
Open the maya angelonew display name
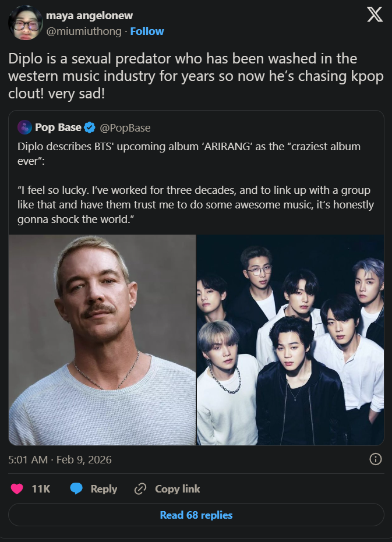89,16
